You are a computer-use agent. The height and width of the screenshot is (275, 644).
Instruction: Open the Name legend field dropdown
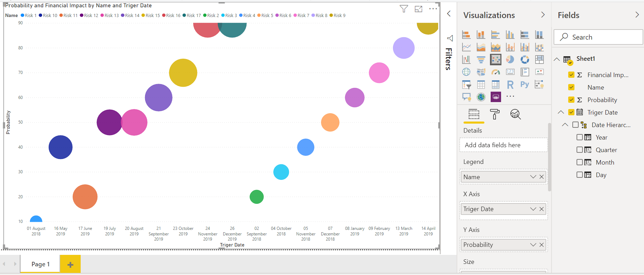(x=533, y=177)
